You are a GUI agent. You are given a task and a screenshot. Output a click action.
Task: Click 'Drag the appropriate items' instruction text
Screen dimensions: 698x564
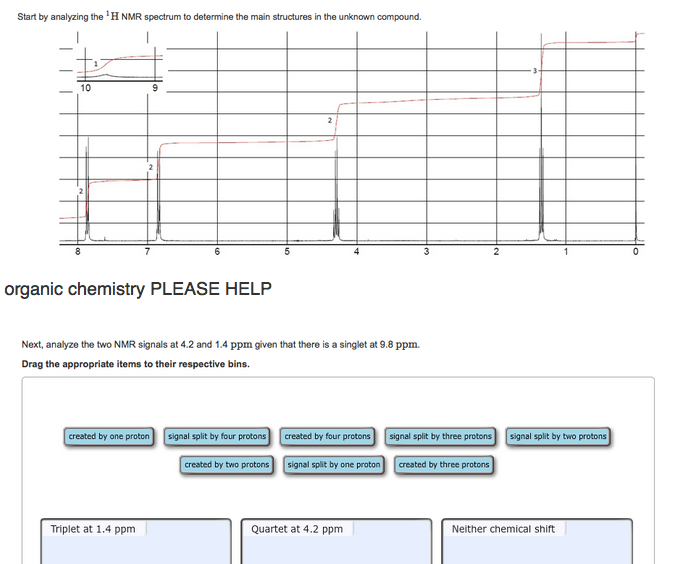(x=136, y=364)
